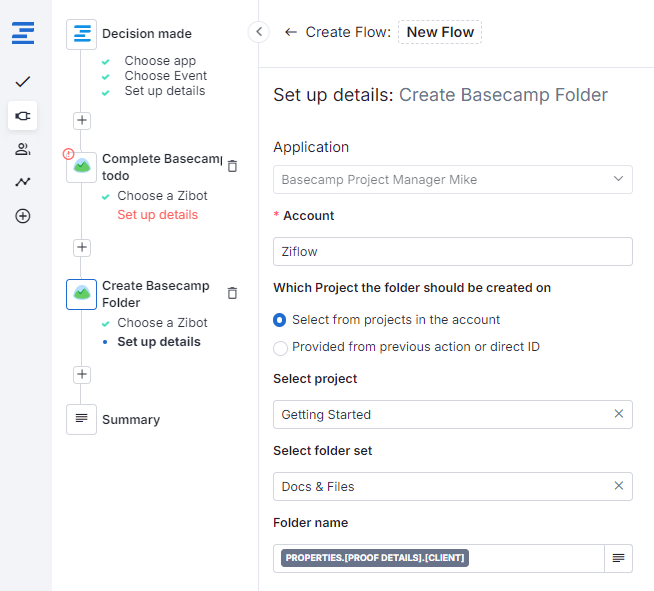Open the checkmark proofs sidebar icon

[x=22, y=81]
